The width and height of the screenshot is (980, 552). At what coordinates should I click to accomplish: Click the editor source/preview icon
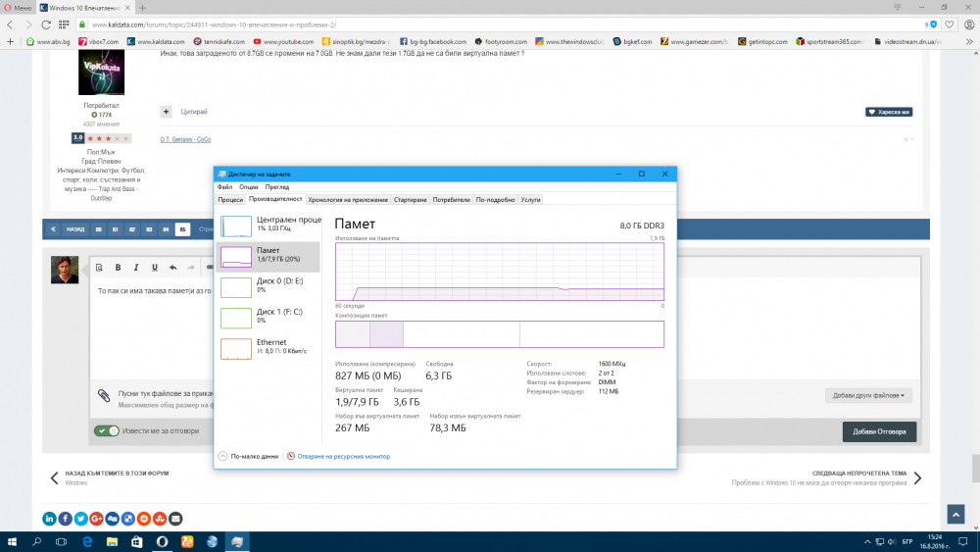pos(99,267)
